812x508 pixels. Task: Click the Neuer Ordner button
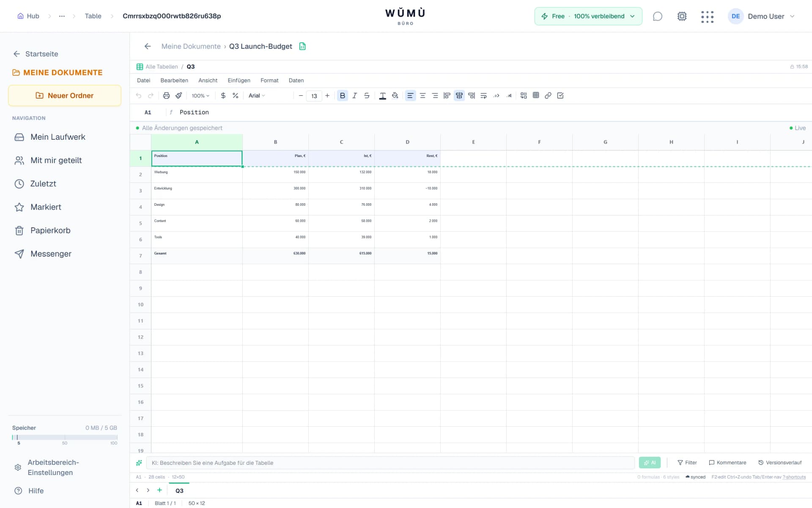tap(65, 96)
